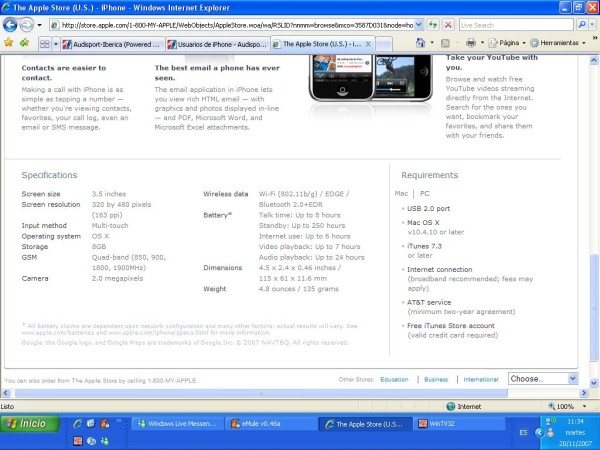This screenshot has width=600, height=450.
Task: Open the Página menu
Action: [x=507, y=43]
